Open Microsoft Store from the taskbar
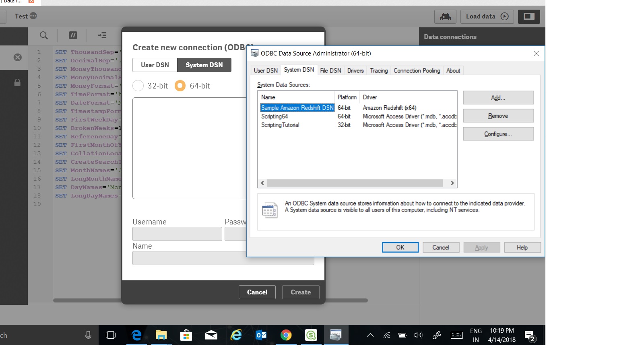 186,335
